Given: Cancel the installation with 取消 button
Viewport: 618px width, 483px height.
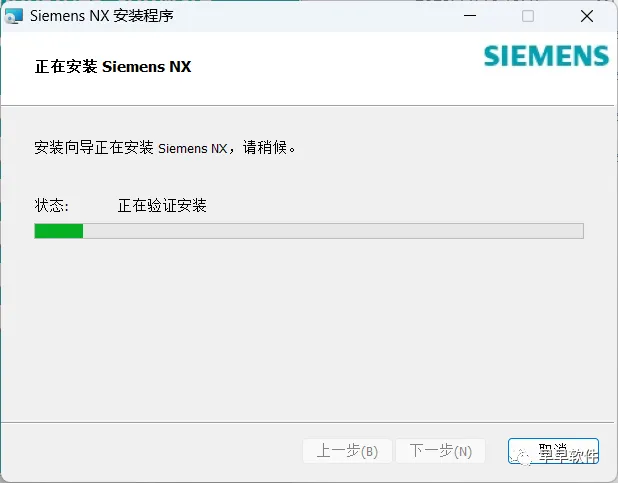Looking at the screenshot, I should coord(553,451).
